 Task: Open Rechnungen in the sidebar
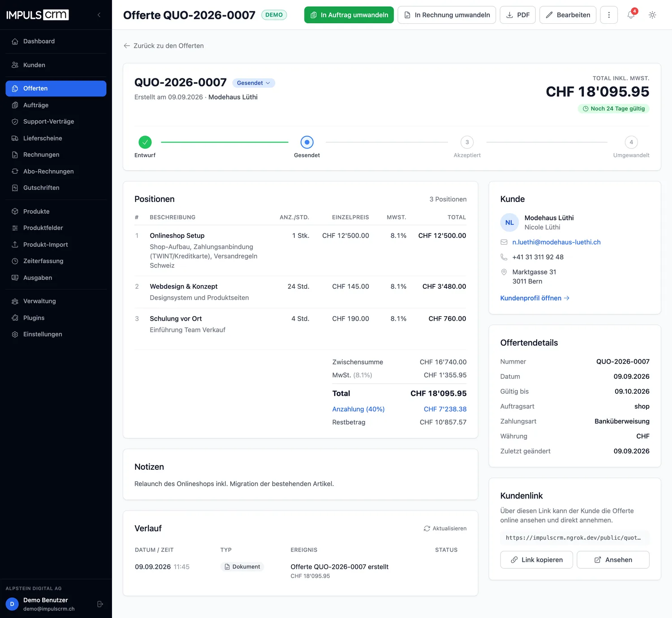click(x=56, y=154)
